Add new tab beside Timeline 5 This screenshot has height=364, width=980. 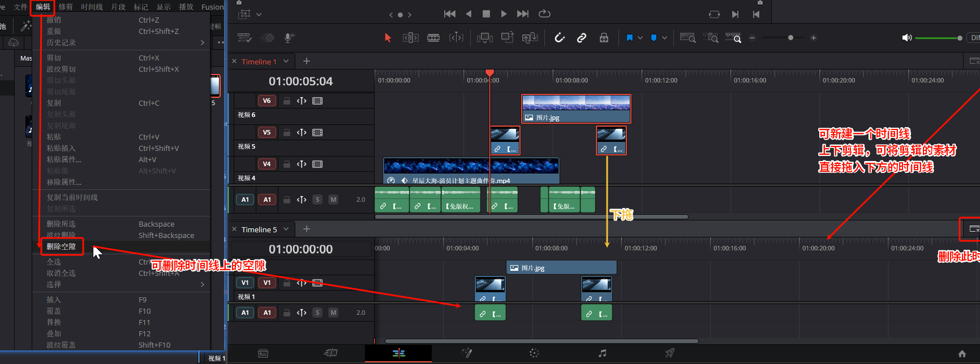pyautogui.click(x=307, y=229)
